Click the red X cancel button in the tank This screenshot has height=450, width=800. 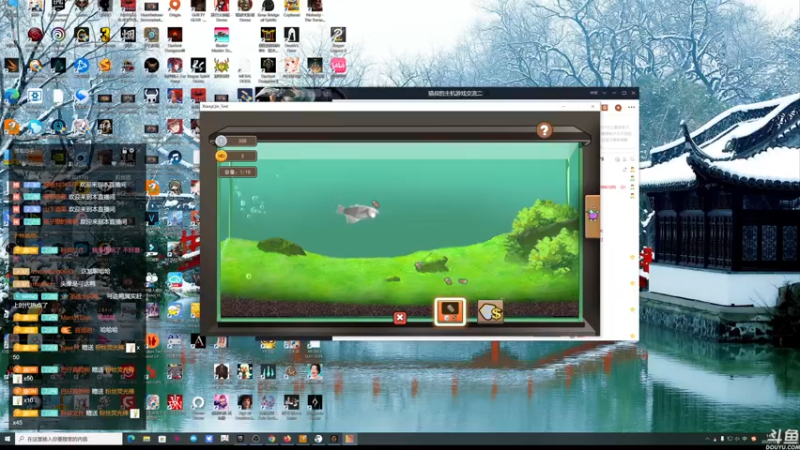400,318
